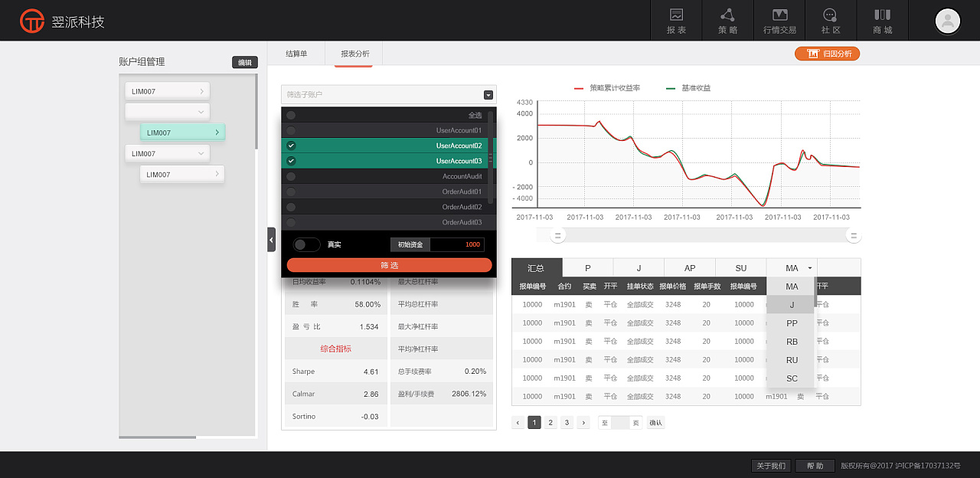
Task: Open the 社区 community icon
Action: click(831, 21)
